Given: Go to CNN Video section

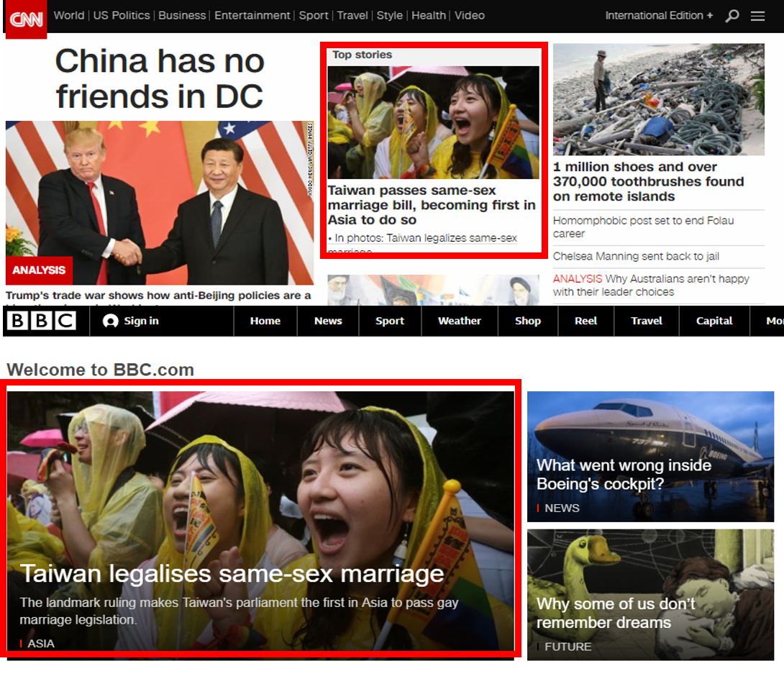Looking at the screenshot, I should tap(470, 16).
